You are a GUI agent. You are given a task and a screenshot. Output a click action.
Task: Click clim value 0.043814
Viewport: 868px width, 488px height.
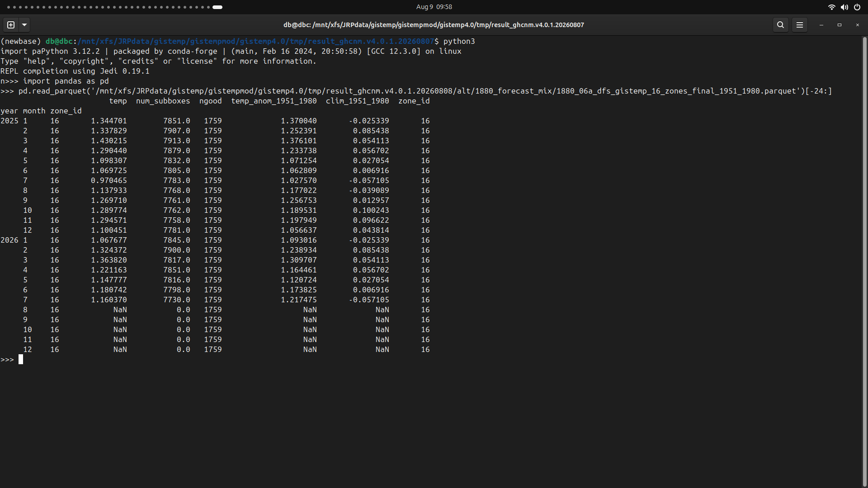(371, 230)
